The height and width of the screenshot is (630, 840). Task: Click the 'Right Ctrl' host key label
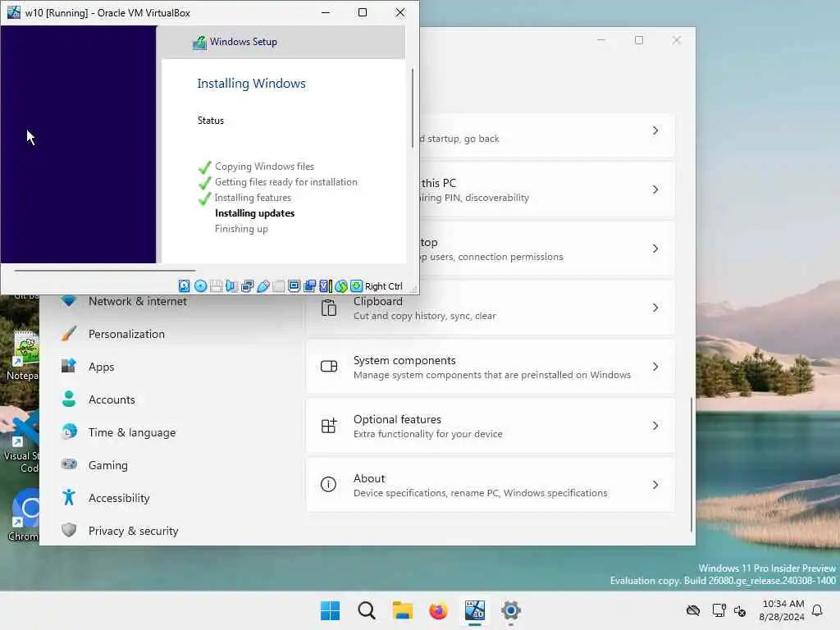coord(384,286)
